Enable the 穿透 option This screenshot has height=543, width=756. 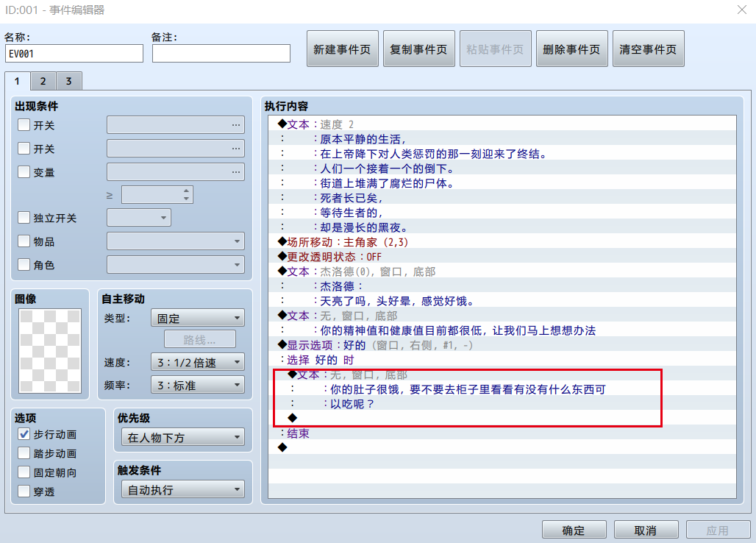[24, 491]
